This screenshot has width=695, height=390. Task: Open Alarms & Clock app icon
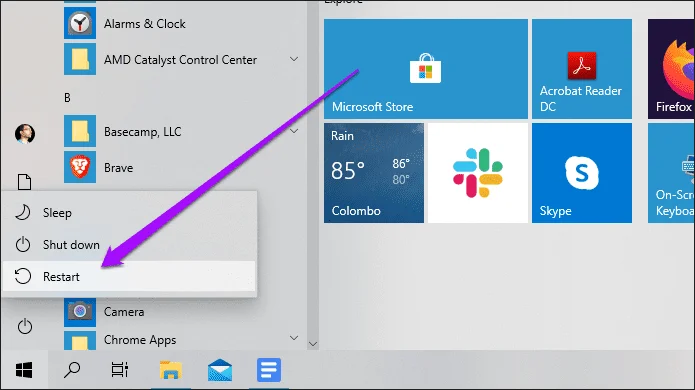(x=80, y=23)
